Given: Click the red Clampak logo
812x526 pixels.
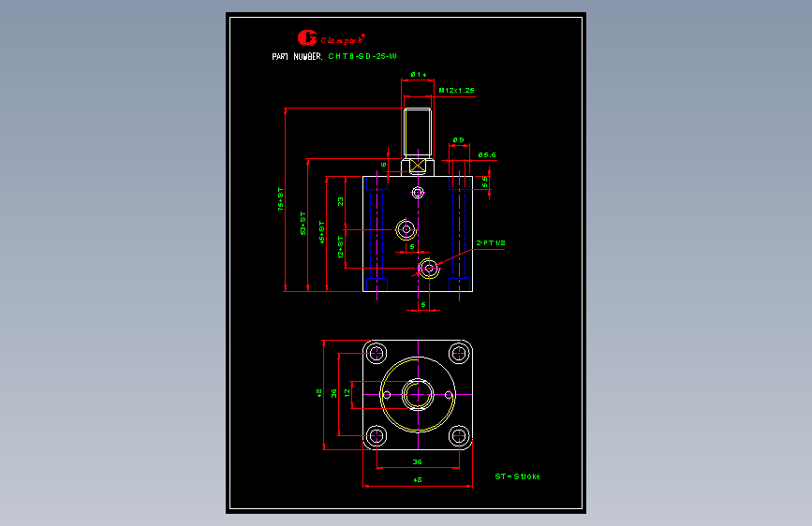Looking at the screenshot, I should tap(331, 37).
